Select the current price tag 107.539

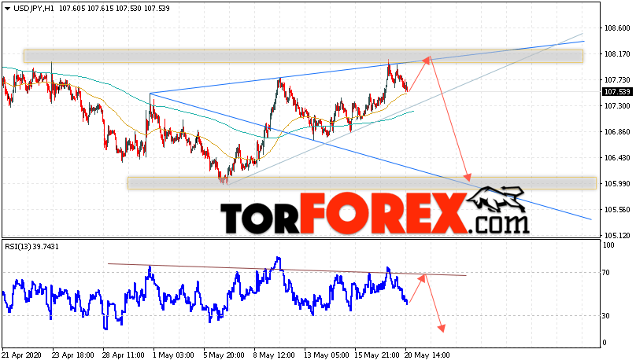click(x=617, y=92)
